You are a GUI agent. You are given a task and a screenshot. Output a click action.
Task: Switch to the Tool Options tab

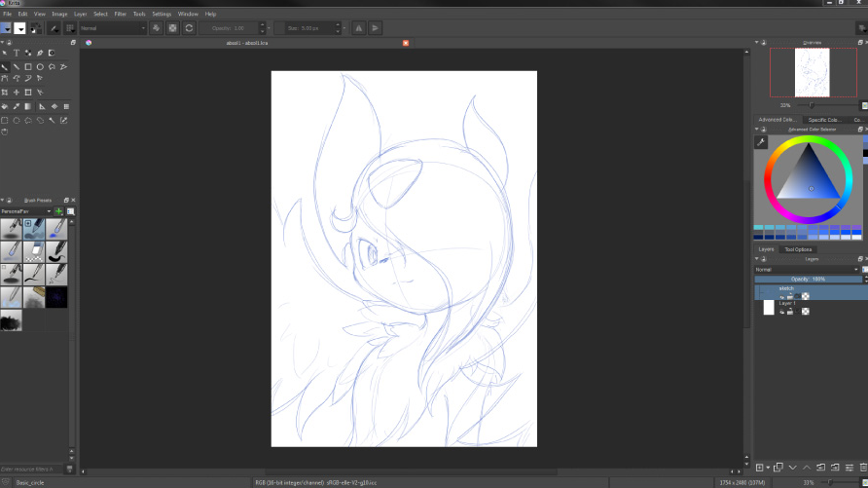[799, 249]
